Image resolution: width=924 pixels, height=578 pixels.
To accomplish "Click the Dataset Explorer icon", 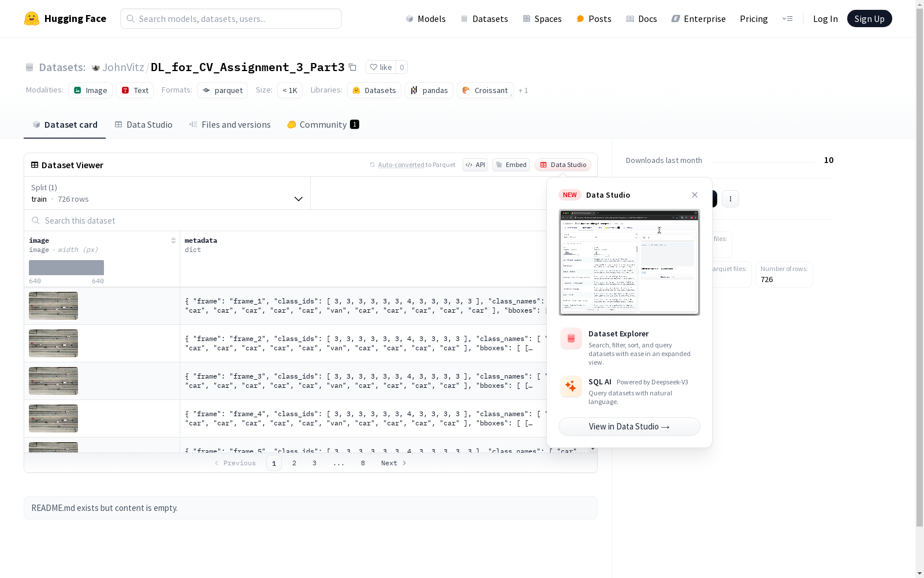I will tap(571, 339).
